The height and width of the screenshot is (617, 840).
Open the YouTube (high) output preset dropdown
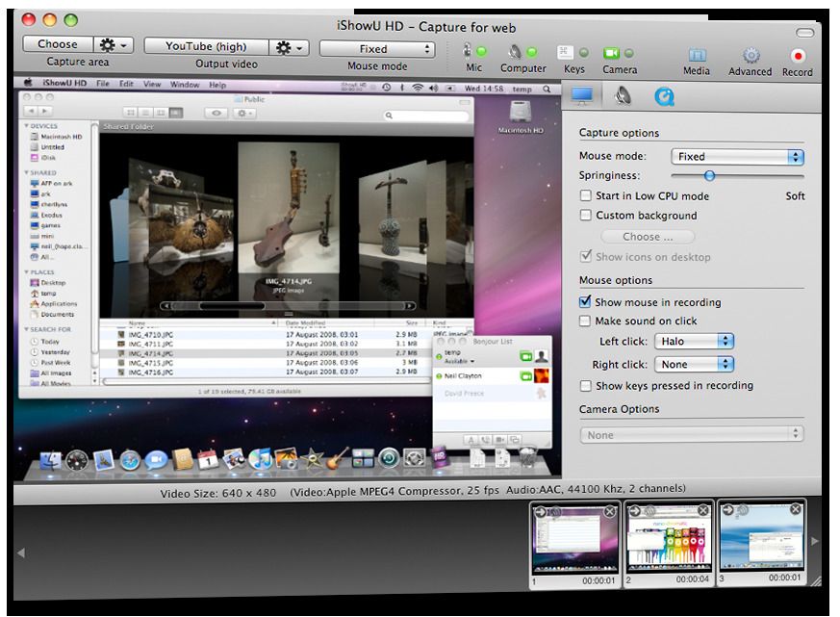click(205, 46)
